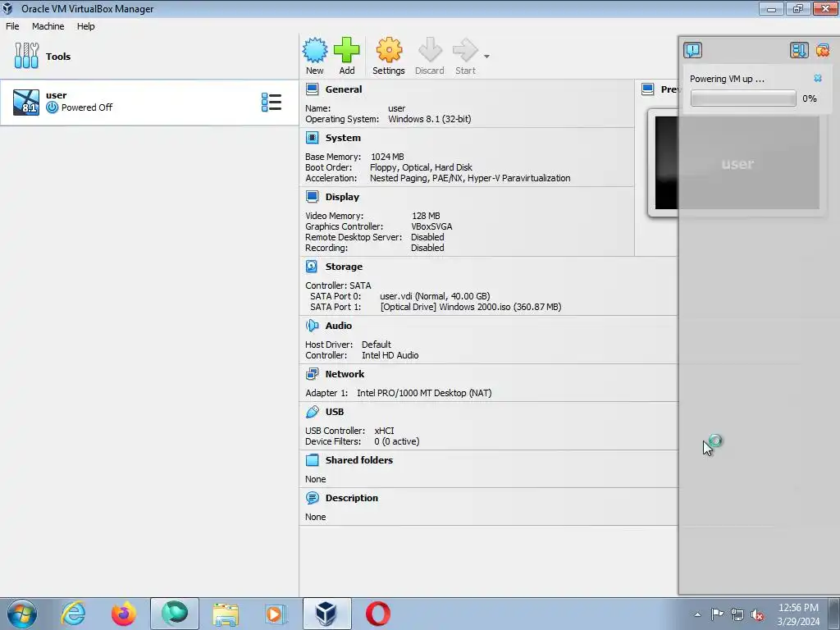The width and height of the screenshot is (840, 630).
Task: Open Windows Media Player taskbar icon
Action: pyautogui.click(x=276, y=614)
